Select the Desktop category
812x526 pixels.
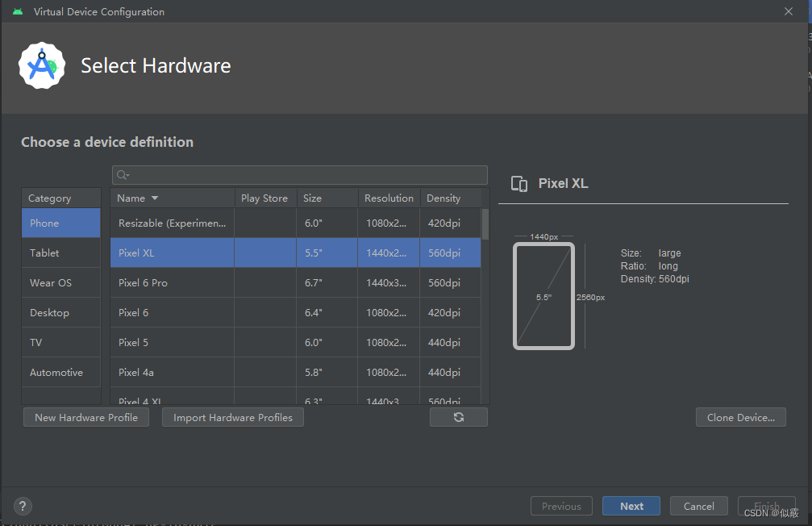point(61,312)
